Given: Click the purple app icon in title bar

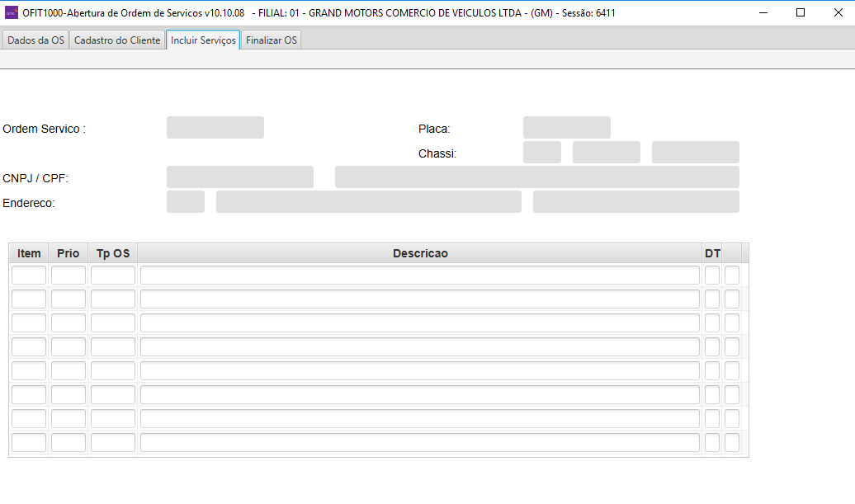Looking at the screenshot, I should point(11,12).
